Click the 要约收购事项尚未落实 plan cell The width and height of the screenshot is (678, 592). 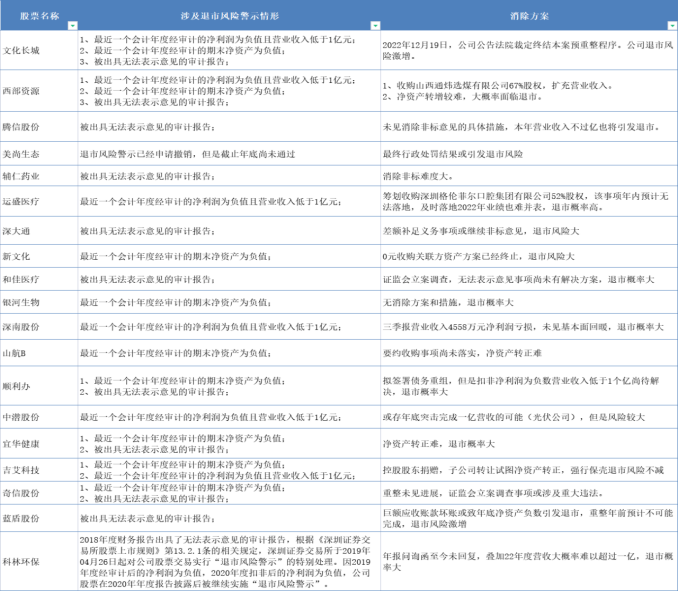(529, 353)
